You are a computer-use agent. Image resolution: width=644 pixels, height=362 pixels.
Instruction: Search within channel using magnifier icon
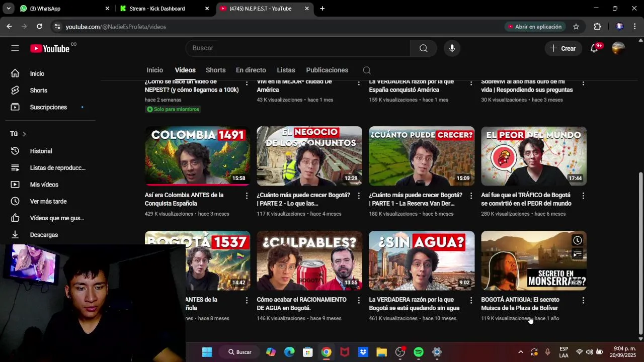367,70
